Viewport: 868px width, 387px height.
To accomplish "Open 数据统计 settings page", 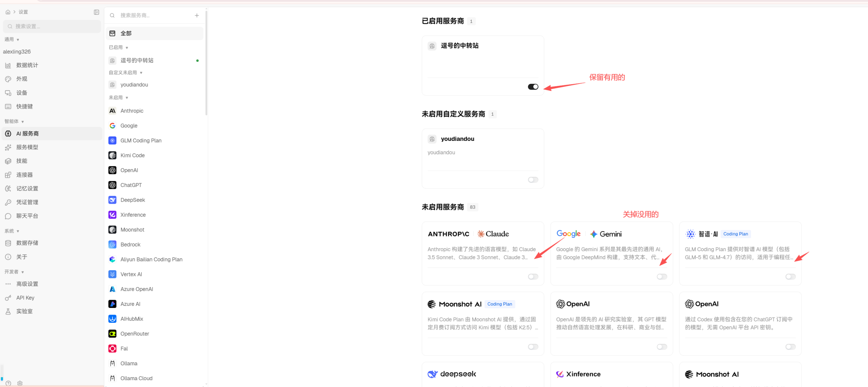I will pyautogui.click(x=52, y=65).
